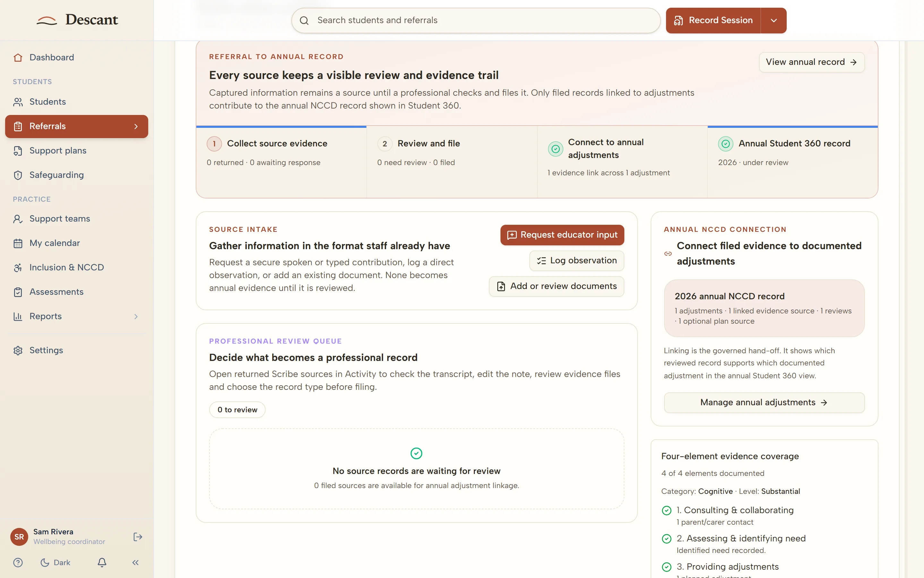Click View annual record link
The height and width of the screenshot is (578, 924).
coord(811,62)
